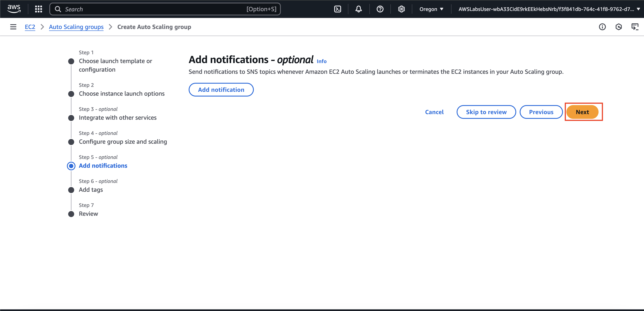644x311 pixels.
Task: Click the screen tutorial icon at far right
Action: tap(635, 27)
